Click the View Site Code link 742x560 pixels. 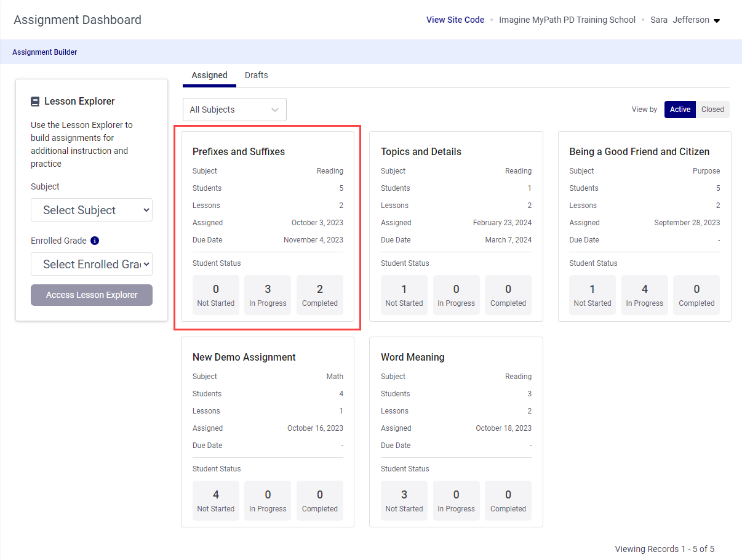pos(455,20)
